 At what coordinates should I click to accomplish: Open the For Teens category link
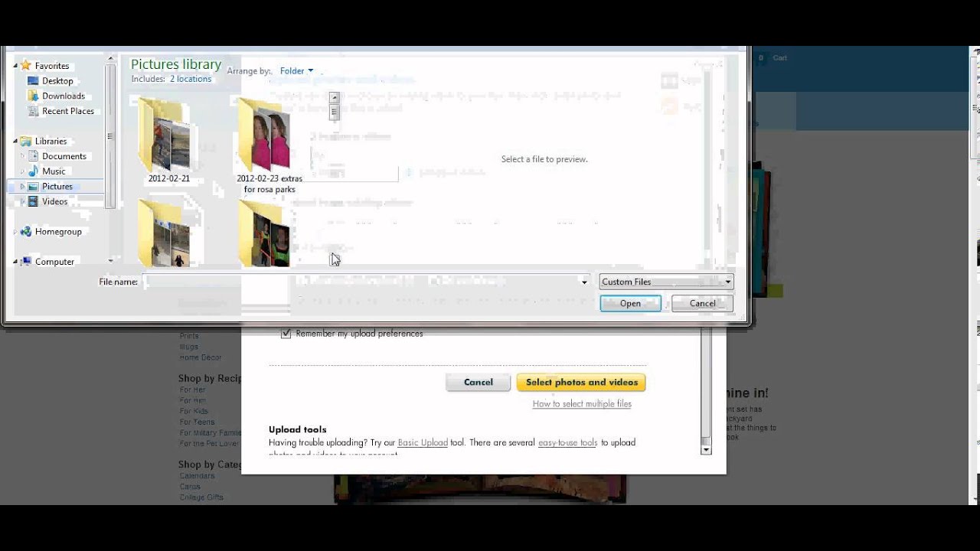click(197, 422)
